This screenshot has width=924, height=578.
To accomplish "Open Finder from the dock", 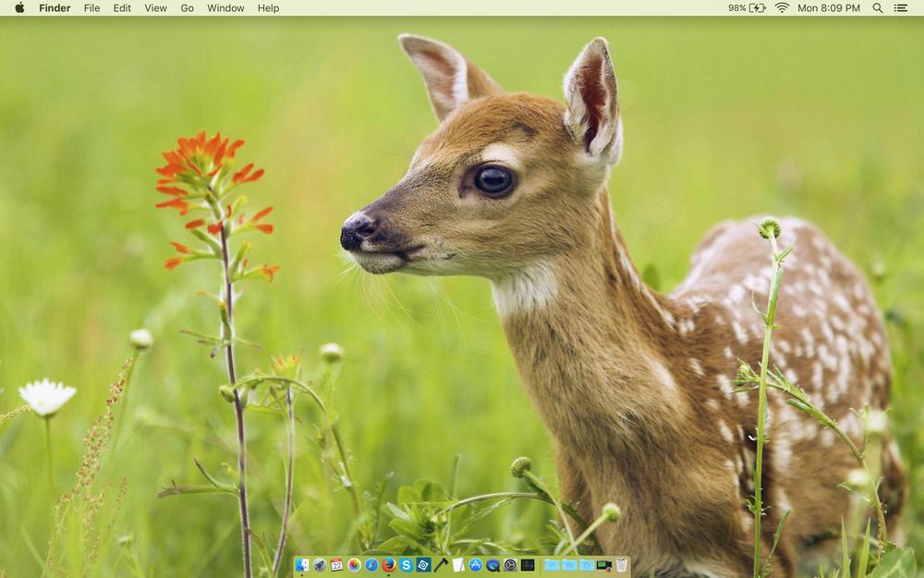I will (x=302, y=565).
